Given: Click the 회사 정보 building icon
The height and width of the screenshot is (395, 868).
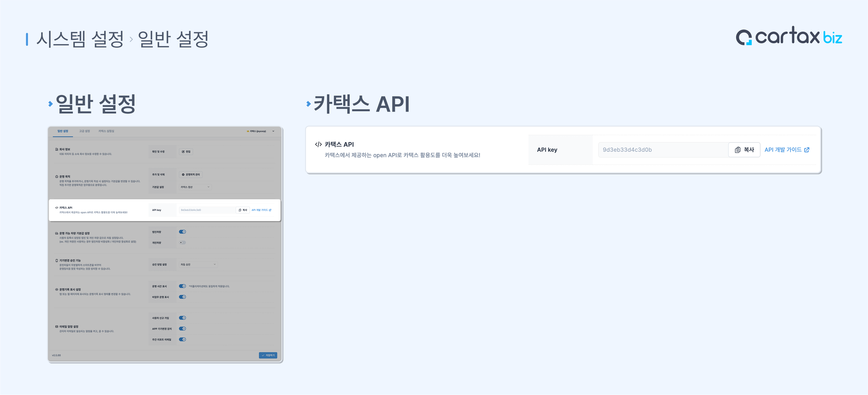Looking at the screenshot, I should coord(57,149).
